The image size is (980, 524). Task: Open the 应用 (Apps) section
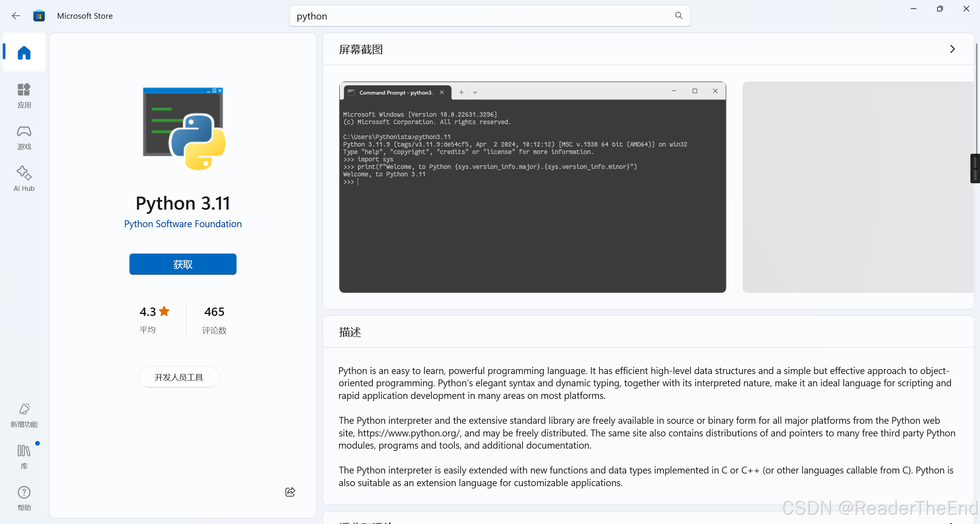[24, 95]
